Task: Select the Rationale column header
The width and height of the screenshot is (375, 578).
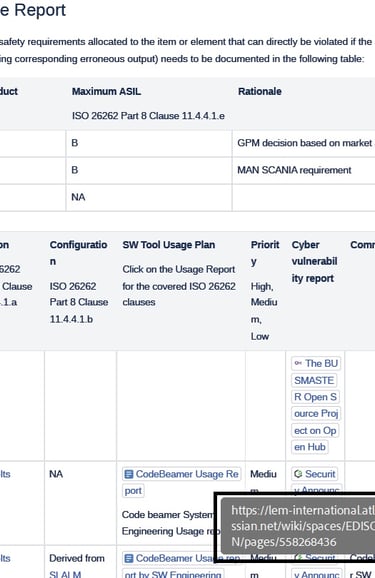Action: (260, 91)
